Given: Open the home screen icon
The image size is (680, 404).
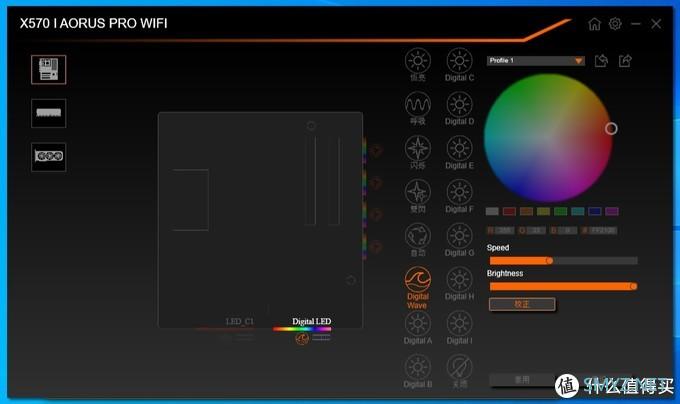Looking at the screenshot, I should pos(595,23).
